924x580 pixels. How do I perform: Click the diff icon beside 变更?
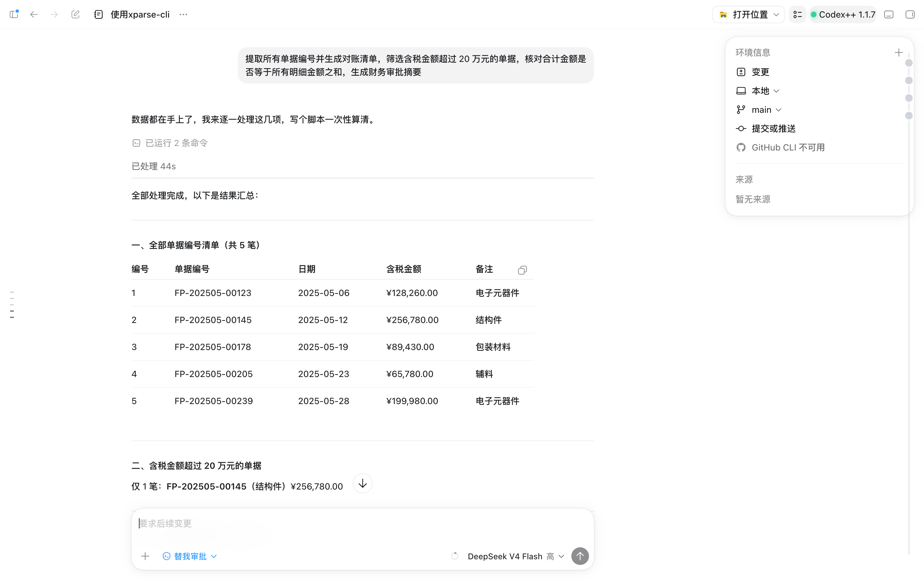pyautogui.click(x=741, y=72)
